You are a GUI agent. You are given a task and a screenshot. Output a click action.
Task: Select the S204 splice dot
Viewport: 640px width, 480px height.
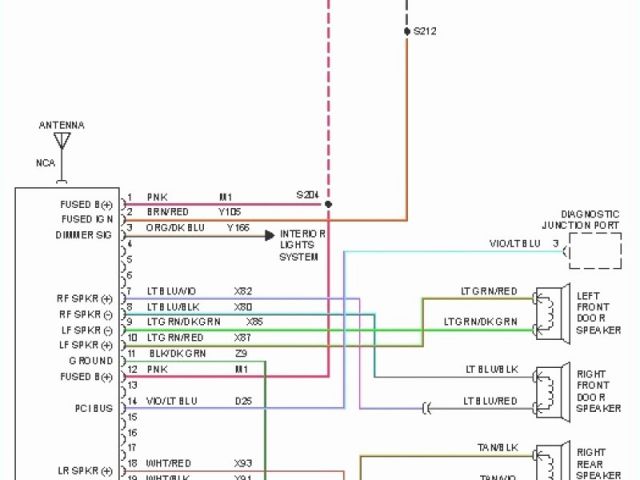tap(328, 204)
